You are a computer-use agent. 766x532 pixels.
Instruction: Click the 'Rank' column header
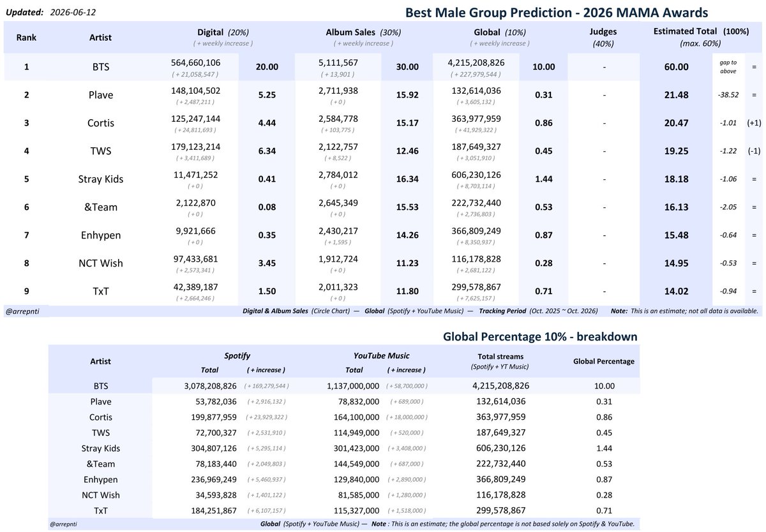pos(26,38)
